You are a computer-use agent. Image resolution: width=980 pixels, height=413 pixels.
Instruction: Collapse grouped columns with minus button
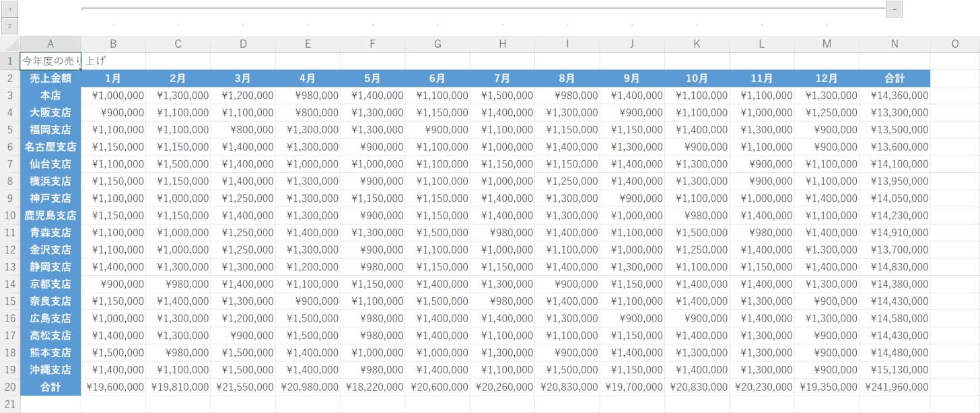tap(894, 9)
